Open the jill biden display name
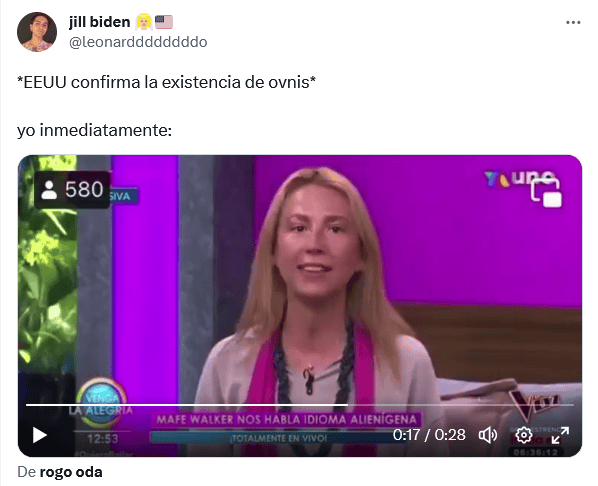598x486 pixels. 100,22
